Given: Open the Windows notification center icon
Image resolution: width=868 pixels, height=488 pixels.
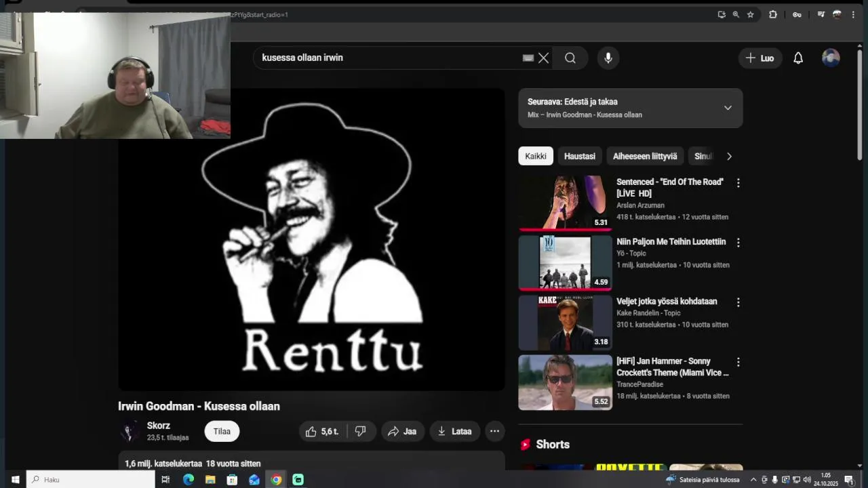Looking at the screenshot, I should (848, 480).
